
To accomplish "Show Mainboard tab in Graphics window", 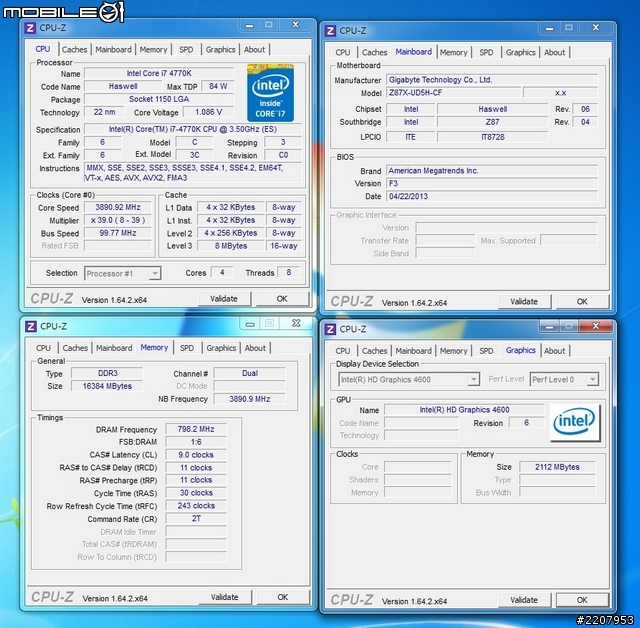I will pyautogui.click(x=413, y=351).
